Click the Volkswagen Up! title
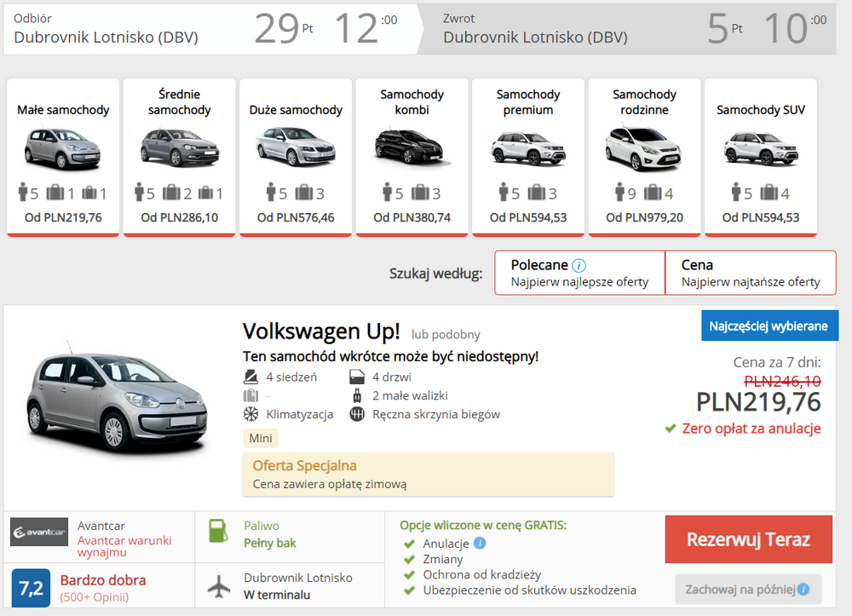This screenshot has height=616, width=852. tap(321, 331)
